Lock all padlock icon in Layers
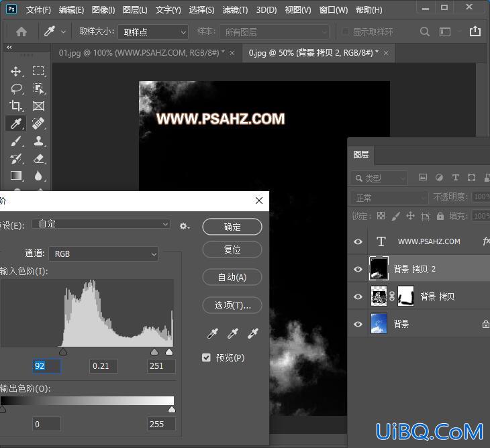Viewport: 490px width, 448px height. click(x=440, y=215)
